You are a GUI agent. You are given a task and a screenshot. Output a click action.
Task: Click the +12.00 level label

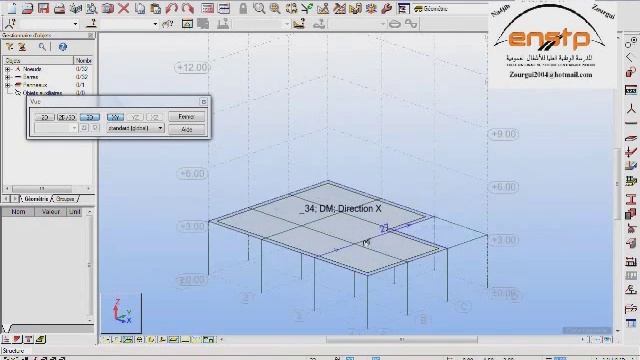pyautogui.click(x=192, y=67)
